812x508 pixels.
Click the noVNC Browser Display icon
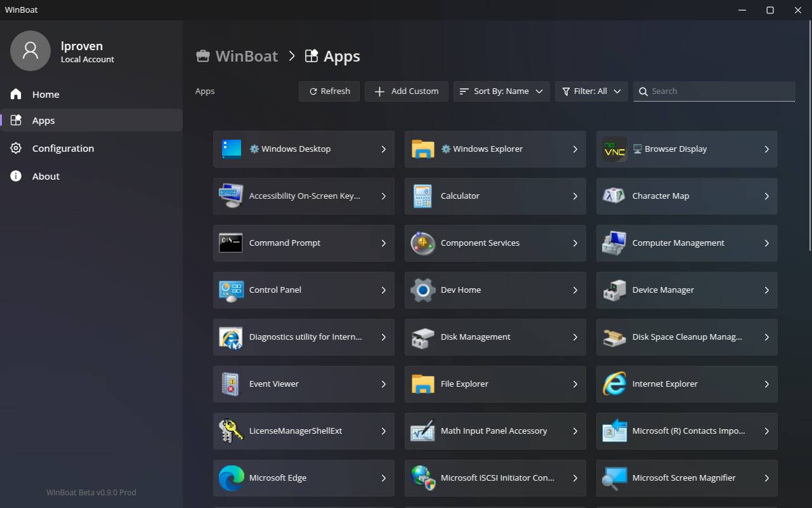pyautogui.click(x=614, y=149)
